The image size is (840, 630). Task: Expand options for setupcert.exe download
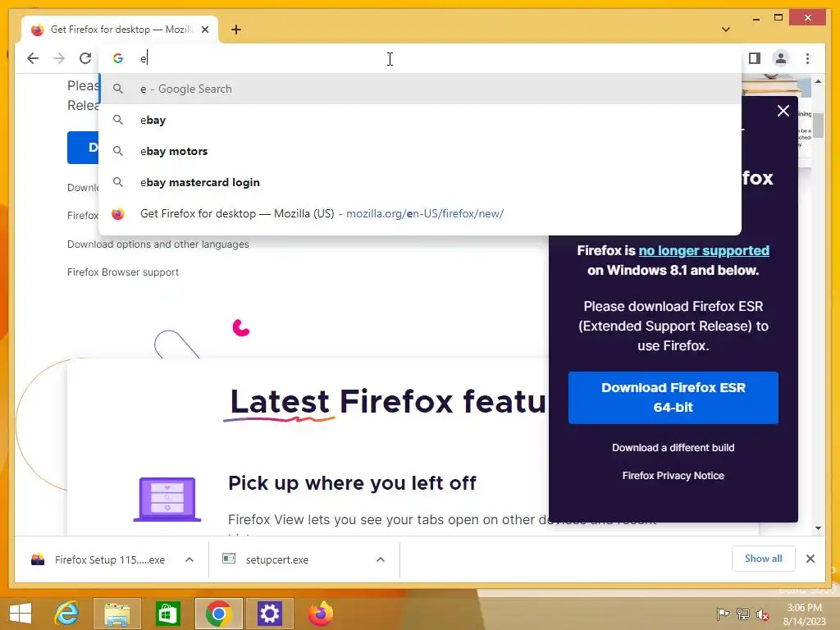coord(381,559)
